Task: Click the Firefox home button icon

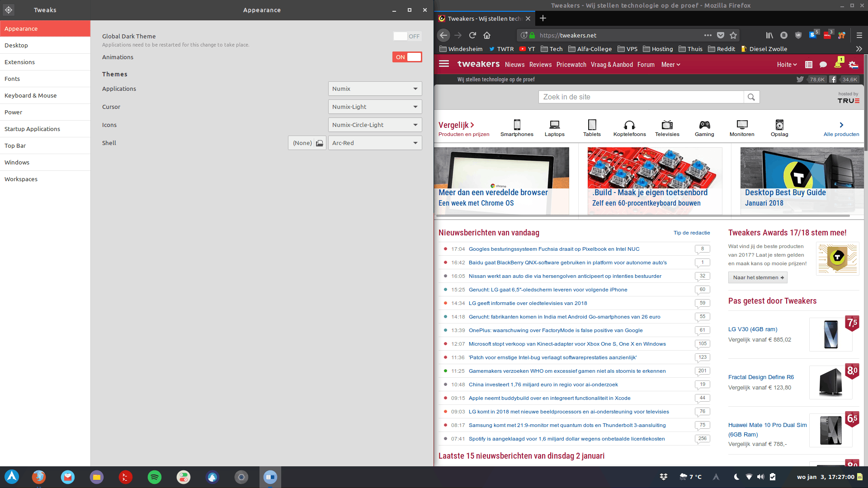Action: (487, 35)
